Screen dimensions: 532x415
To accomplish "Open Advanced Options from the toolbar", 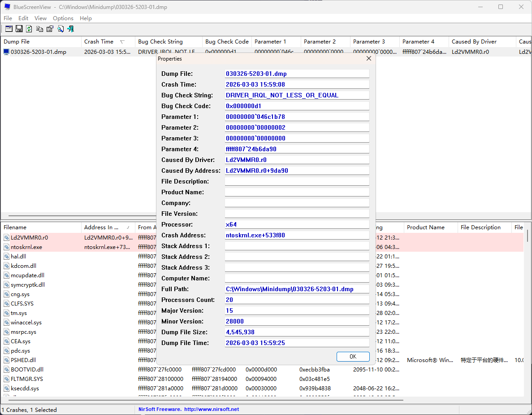I will pos(9,29).
